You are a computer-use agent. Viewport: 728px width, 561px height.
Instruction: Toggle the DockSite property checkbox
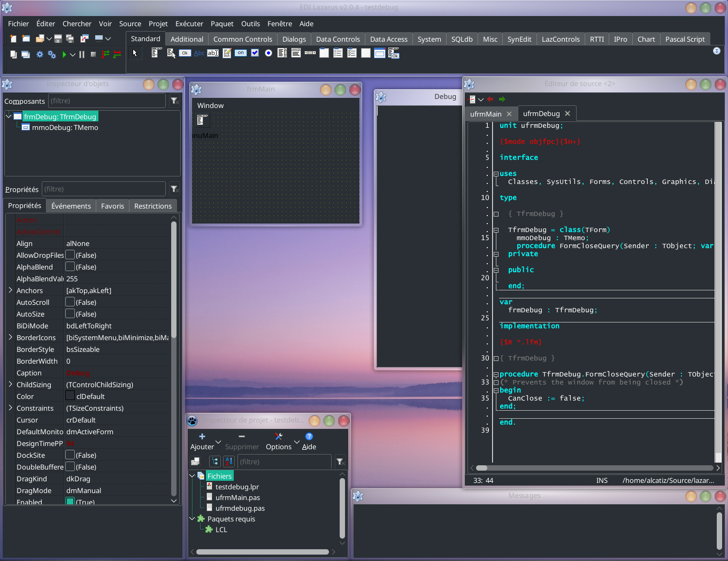[70, 455]
